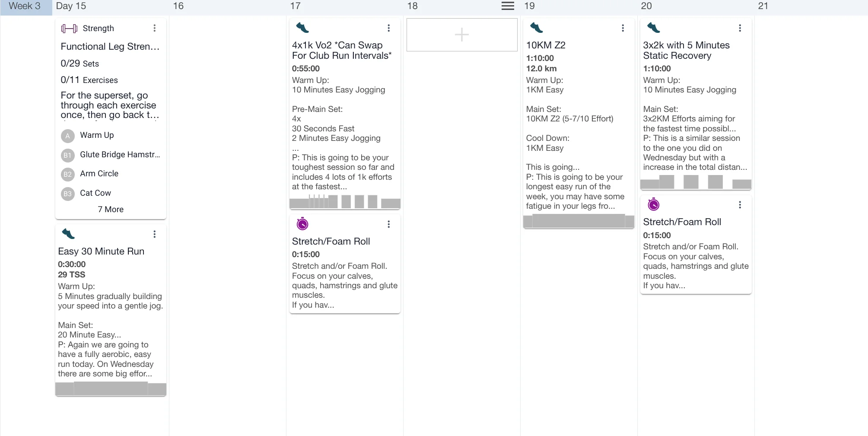Click the 4x1k Vo2 interval profile graph
This screenshot has height=436, width=868.
pyautogui.click(x=345, y=202)
